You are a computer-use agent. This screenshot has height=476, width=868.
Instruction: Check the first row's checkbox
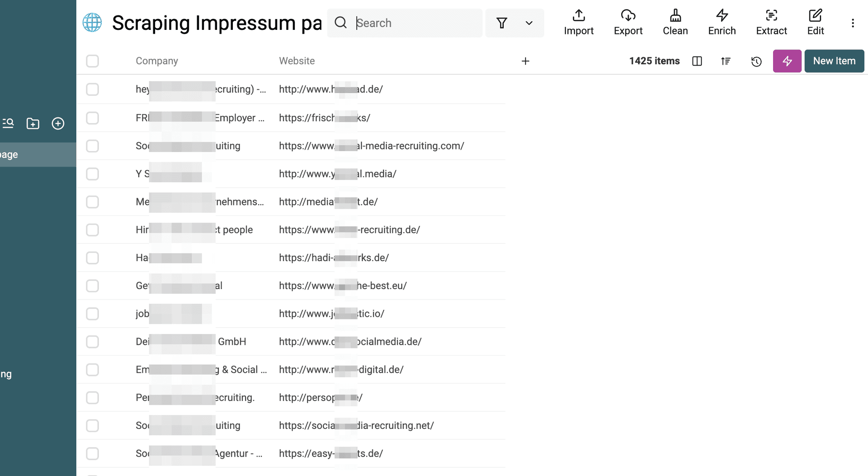(x=92, y=89)
